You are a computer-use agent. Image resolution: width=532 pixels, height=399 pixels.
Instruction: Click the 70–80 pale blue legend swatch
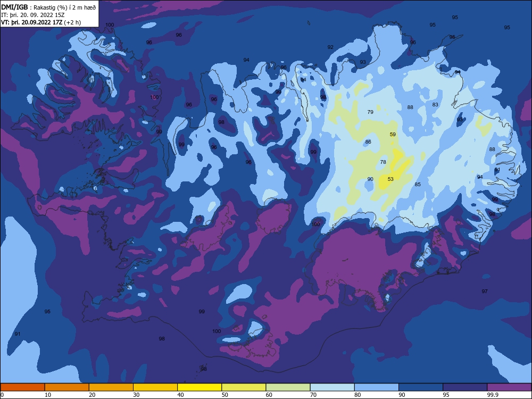[332, 387]
